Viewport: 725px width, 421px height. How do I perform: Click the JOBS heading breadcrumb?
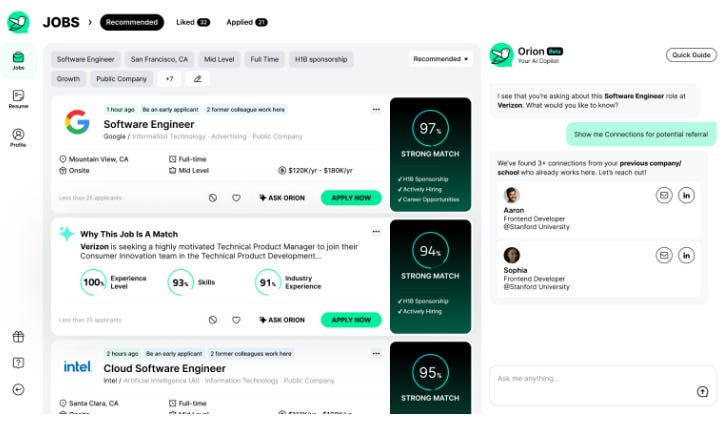click(61, 22)
